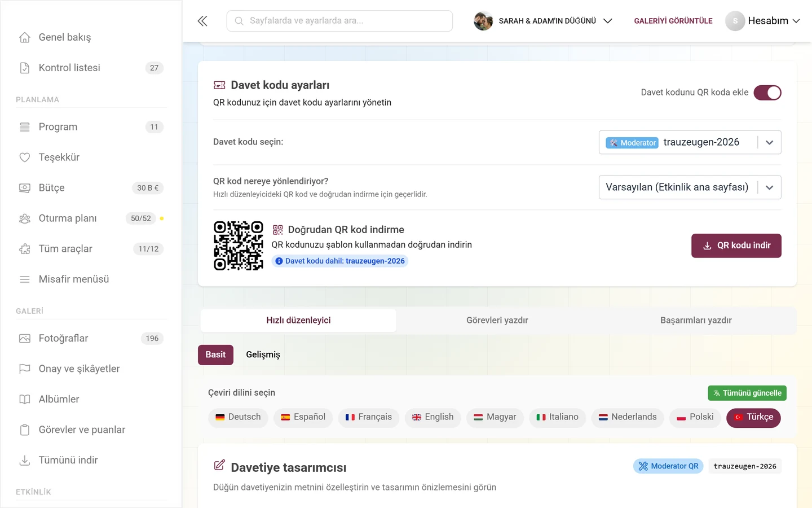Open the Davet kodu seçin dropdown
This screenshot has width=812, height=508.
click(690, 142)
